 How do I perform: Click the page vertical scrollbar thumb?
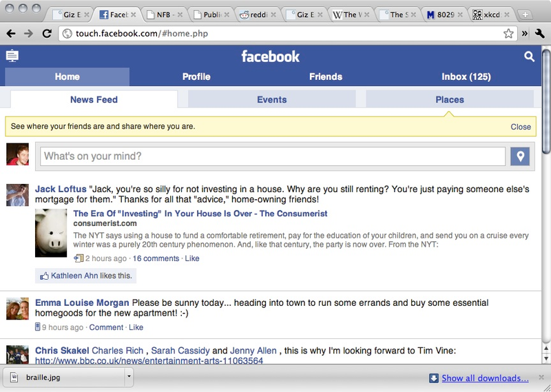pos(546,101)
